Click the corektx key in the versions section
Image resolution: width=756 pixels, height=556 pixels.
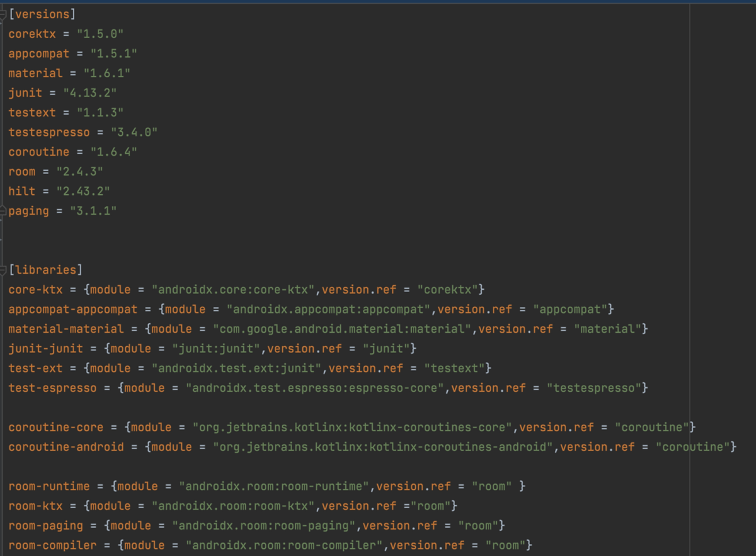click(x=32, y=34)
